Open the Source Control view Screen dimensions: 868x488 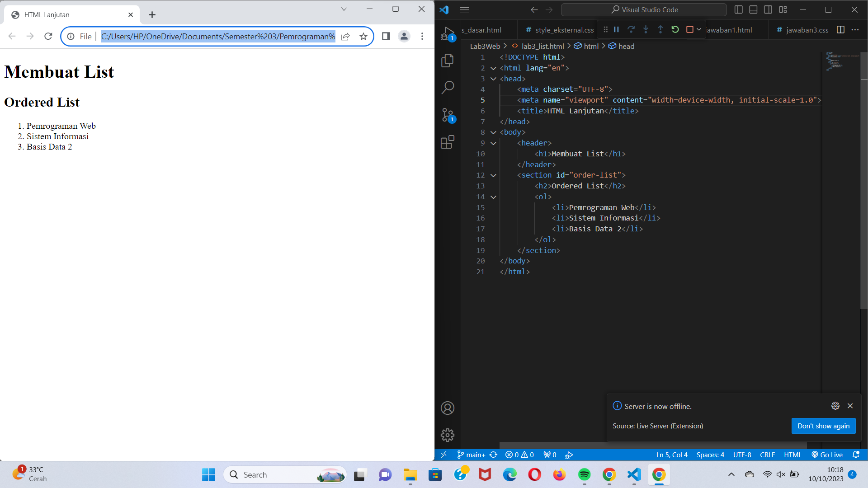click(x=448, y=115)
